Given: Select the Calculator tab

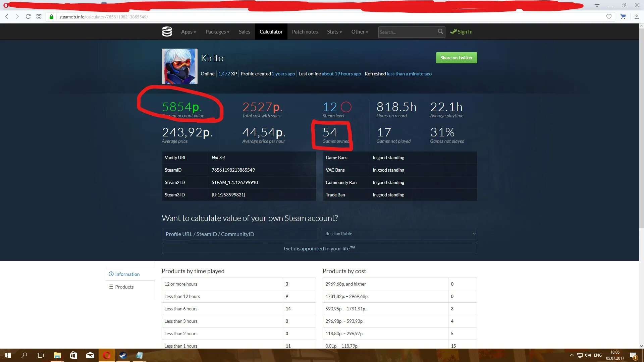Looking at the screenshot, I should click(x=271, y=32).
